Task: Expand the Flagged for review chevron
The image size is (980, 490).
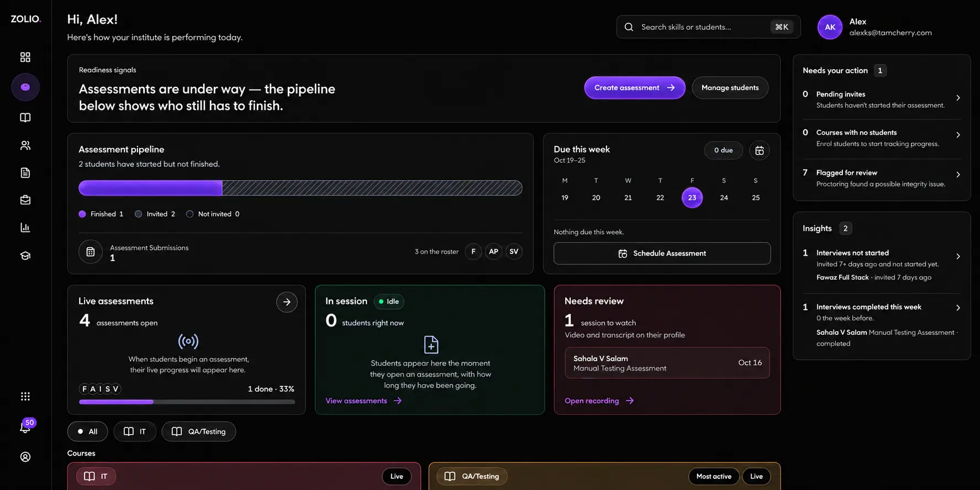Action: click(x=958, y=175)
